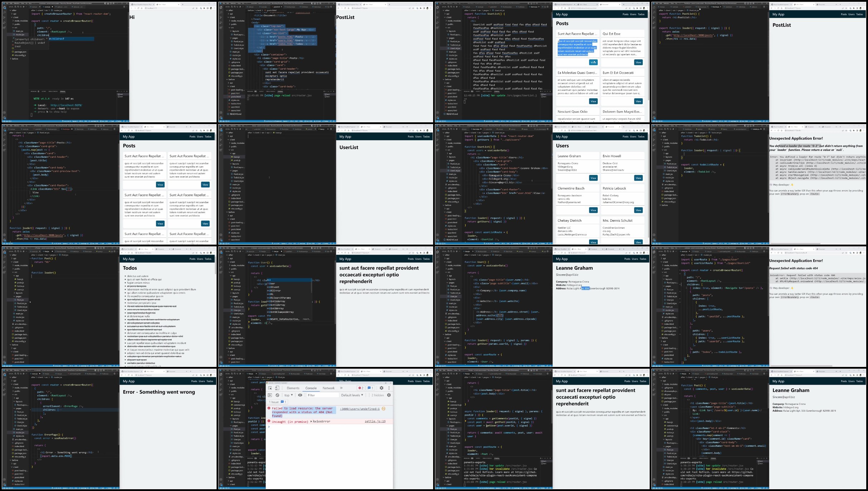Click New File icon in the 'Qui Est Esse' frame explorer header

coord(449,7)
